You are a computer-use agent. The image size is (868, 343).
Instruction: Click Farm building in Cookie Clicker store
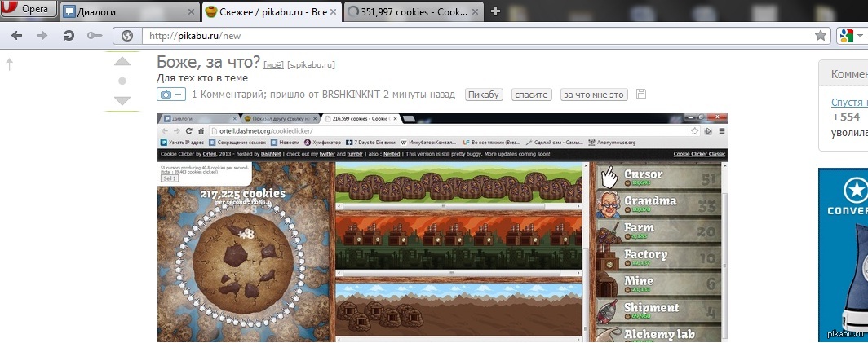click(x=658, y=230)
